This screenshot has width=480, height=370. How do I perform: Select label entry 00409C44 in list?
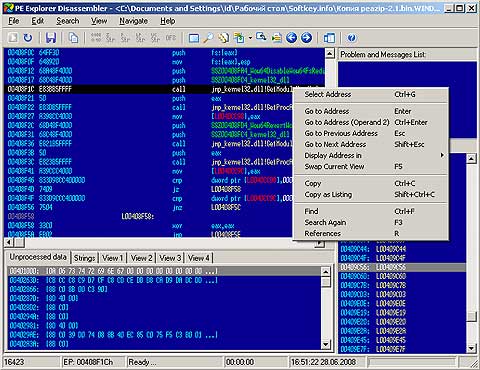click(x=402, y=249)
